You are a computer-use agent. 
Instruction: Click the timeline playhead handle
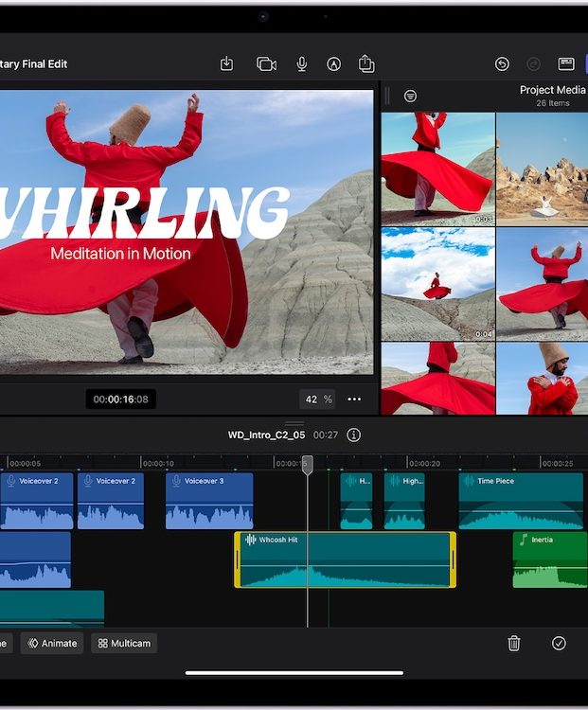[307, 464]
